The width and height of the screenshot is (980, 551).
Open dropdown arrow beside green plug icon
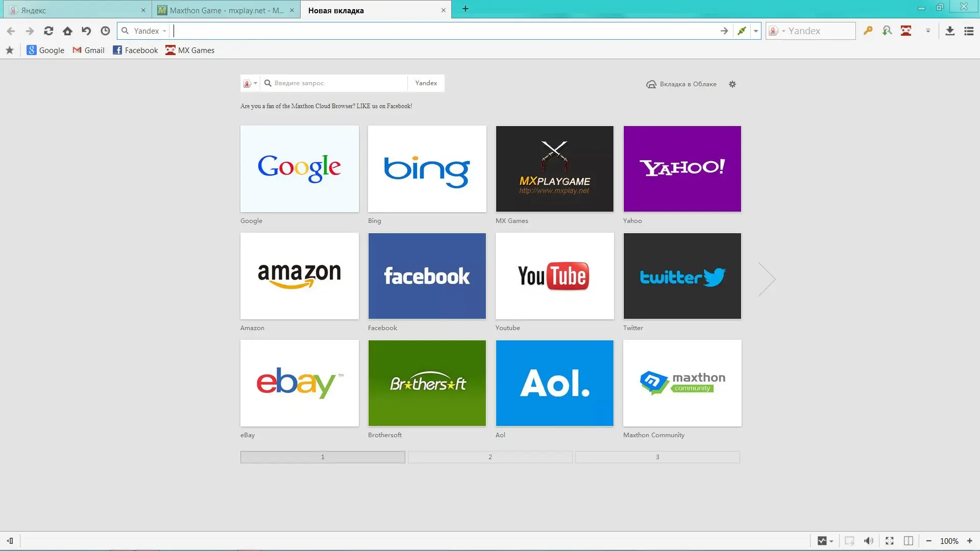(756, 31)
